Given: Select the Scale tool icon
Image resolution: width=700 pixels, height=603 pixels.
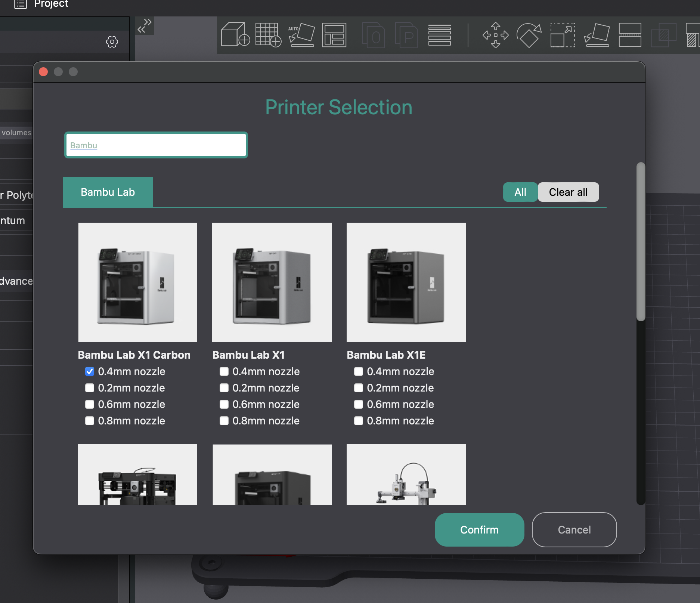Looking at the screenshot, I should tap(563, 35).
